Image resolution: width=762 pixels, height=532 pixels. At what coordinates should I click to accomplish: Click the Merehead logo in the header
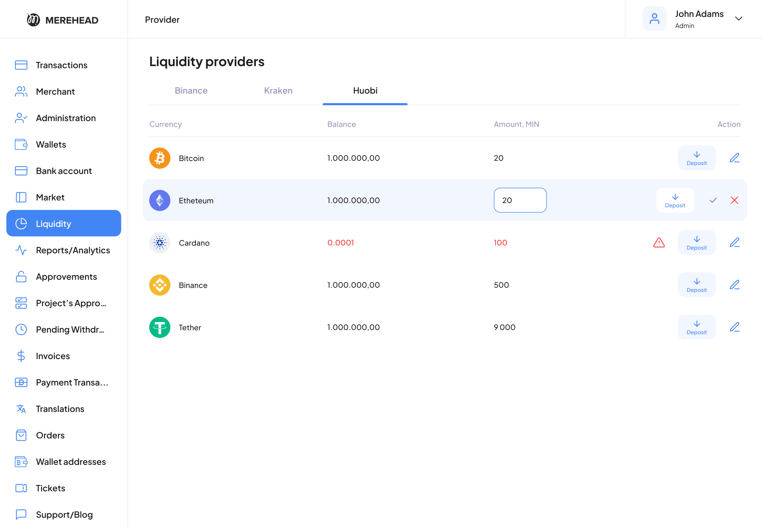[63, 20]
